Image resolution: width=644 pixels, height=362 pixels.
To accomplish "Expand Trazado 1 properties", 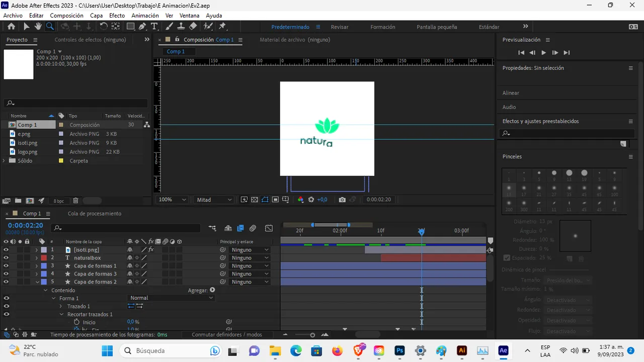I will pyautogui.click(x=61, y=306).
